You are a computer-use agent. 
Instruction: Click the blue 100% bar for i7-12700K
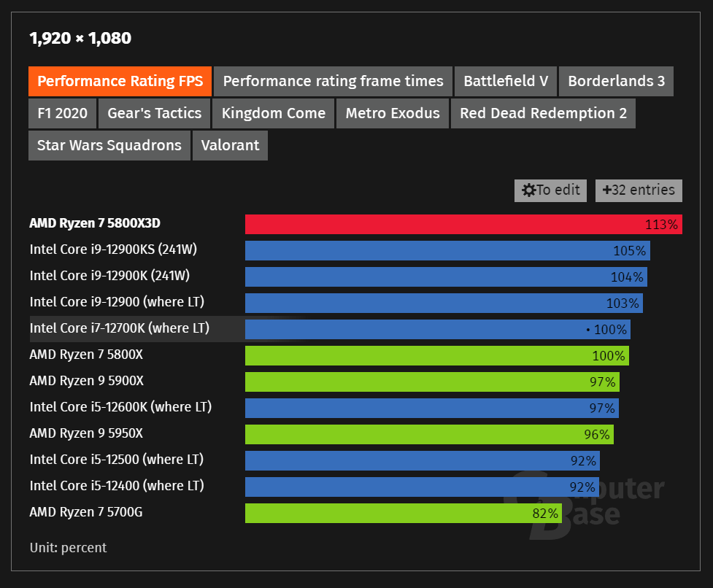tap(438, 330)
